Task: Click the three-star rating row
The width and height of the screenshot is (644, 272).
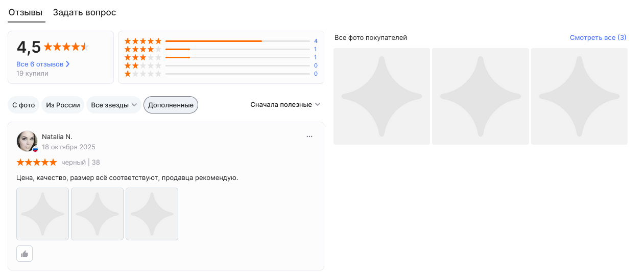Action: (221, 57)
